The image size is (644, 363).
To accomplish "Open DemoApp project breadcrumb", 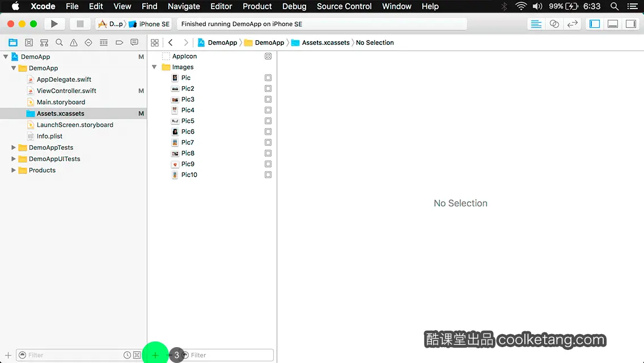I will tap(217, 43).
